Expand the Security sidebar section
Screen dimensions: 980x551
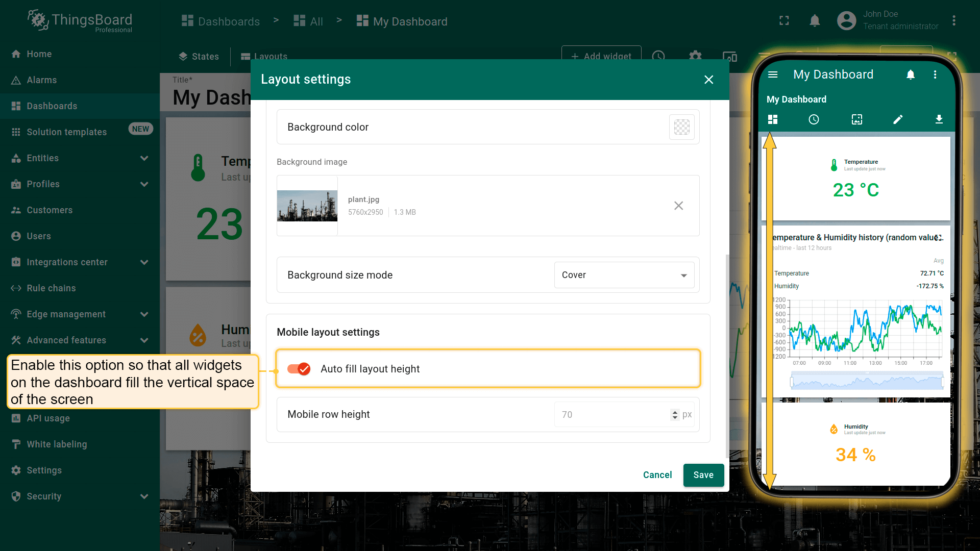coord(144,496)
